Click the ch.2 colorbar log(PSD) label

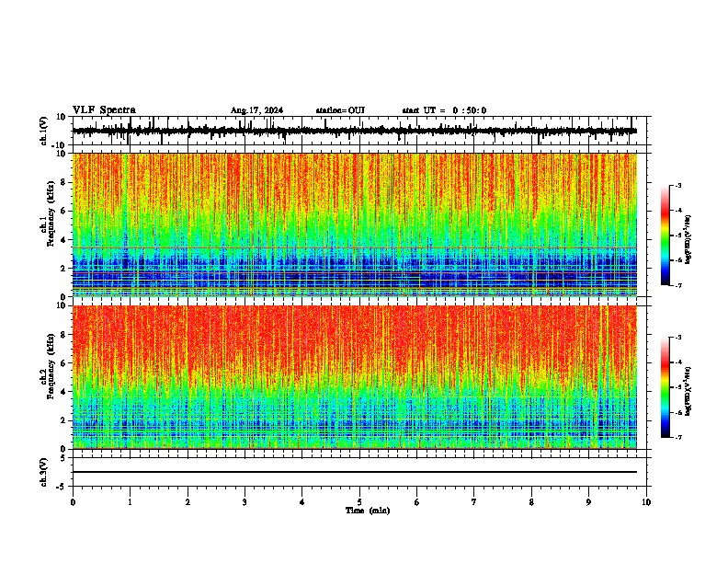pos(688,391)
